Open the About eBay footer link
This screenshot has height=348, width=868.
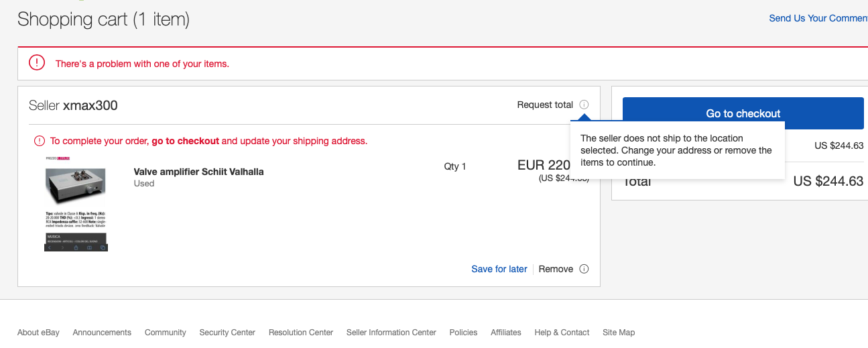[x=38, y=332]
